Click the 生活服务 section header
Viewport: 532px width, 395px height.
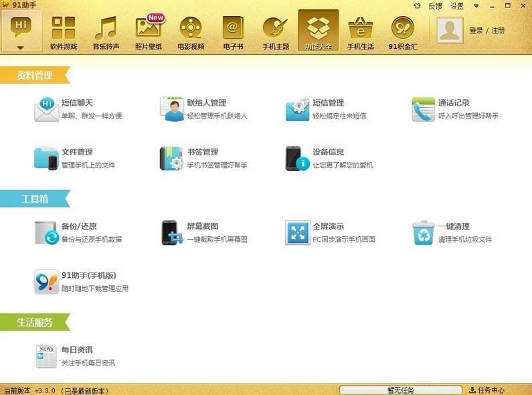[35, 322]
